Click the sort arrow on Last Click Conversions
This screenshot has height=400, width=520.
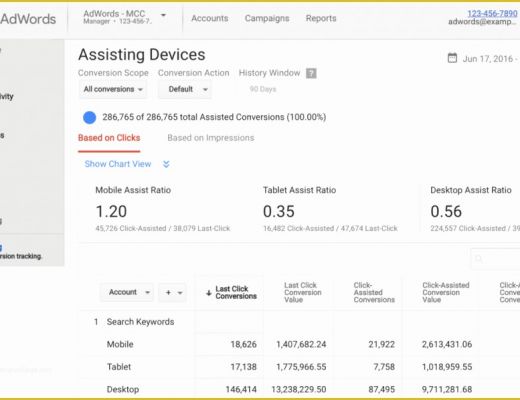coord(209,293)
